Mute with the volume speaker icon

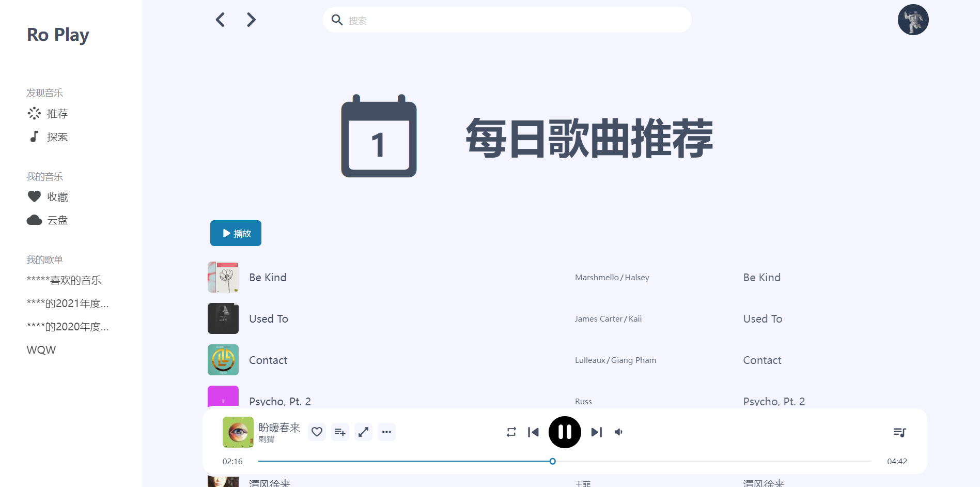pyautogui.click(x=618, y=432)
